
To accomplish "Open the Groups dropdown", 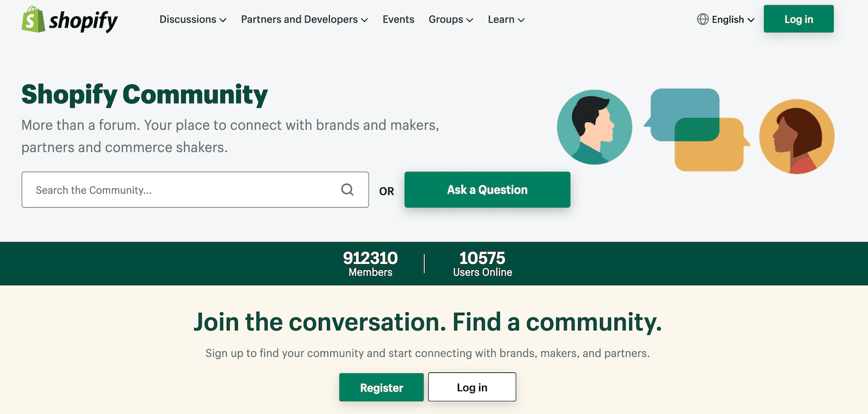I will pyautogui.click(x=450, y=19).
